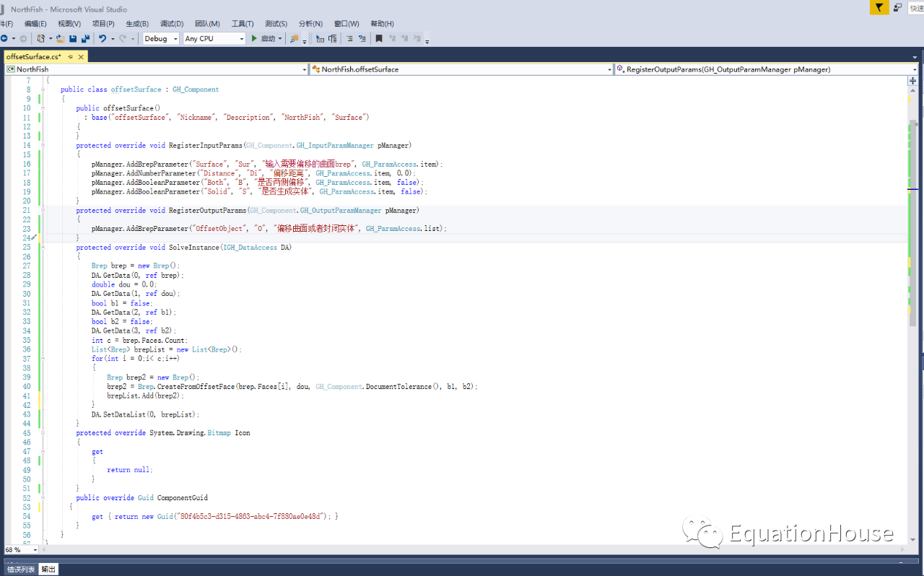Open the 生成(B) menu
Viewport: 924px width, 576px height.
point(137,24)
